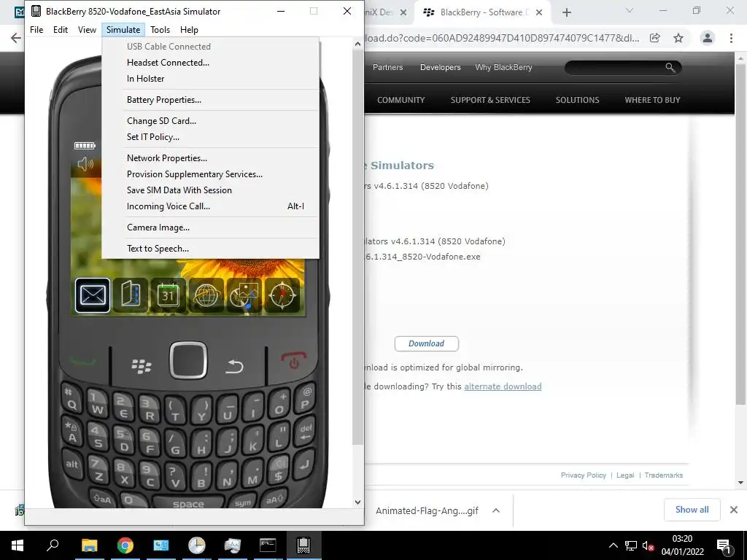Viewport: 747px width, 560px height.
Task: Toggle Save SIM Data With Session
Action: coord(179,190)
